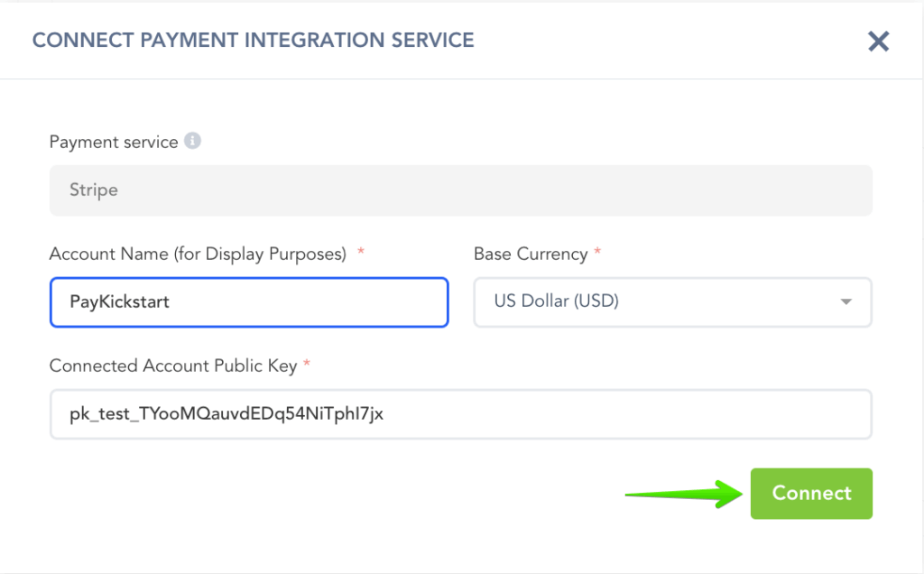Click the info icon beside Payment service

pos(191,142)
